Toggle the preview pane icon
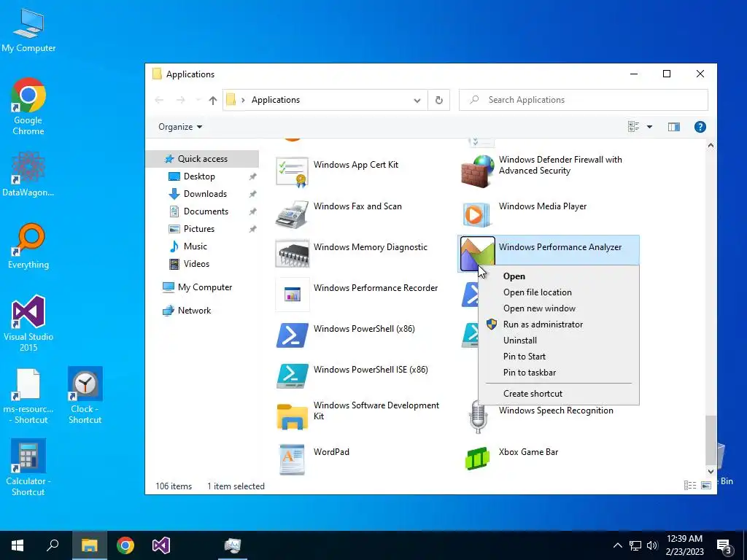This screenshot has height=560, width=747. [673, 127]
